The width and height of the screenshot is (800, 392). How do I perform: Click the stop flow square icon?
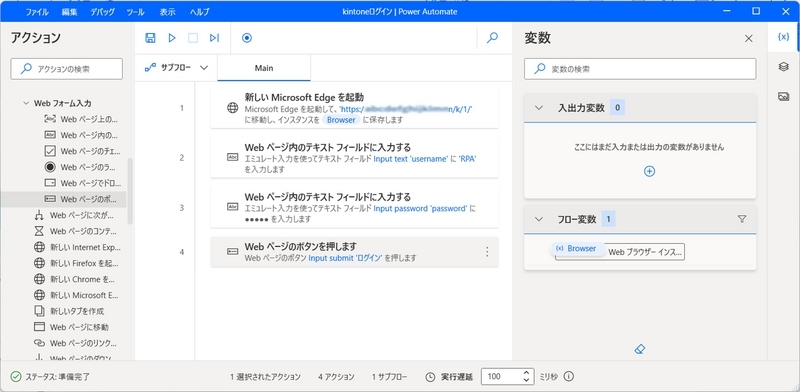click(193, 38)
